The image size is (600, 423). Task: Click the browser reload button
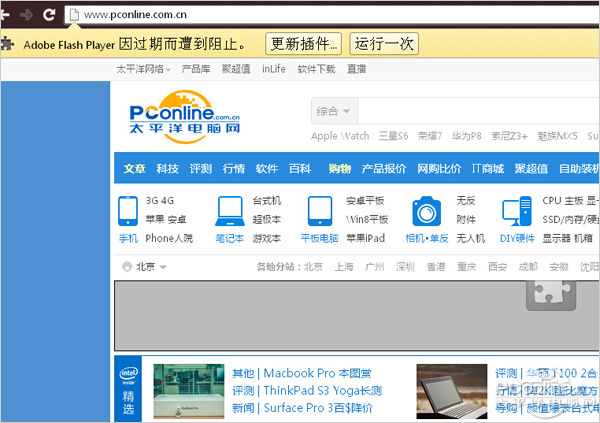coord(48,15)
